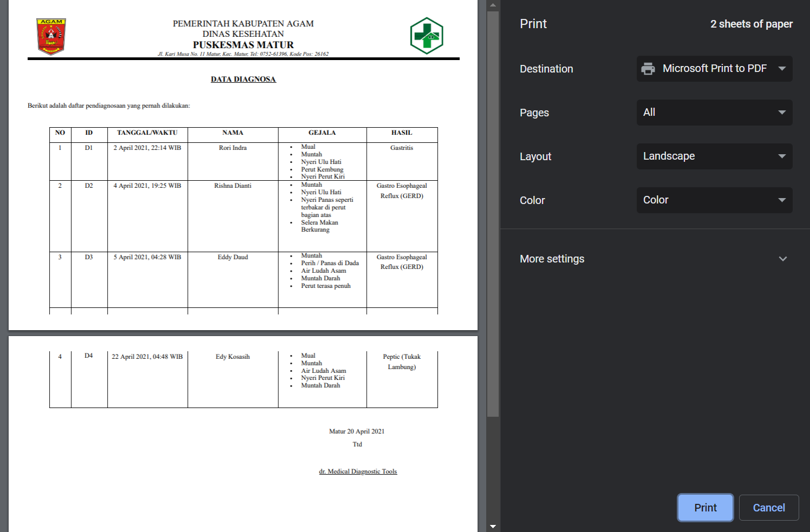
Task: Click the green health cross logo
Action: pos(427,36)
